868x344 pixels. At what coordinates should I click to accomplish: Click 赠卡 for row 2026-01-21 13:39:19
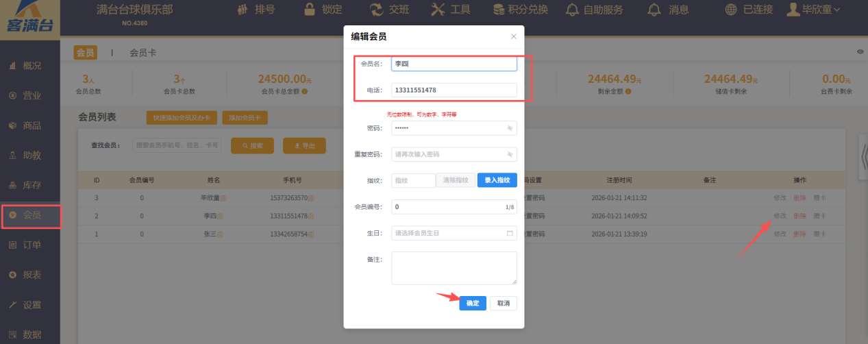[819, 234]
